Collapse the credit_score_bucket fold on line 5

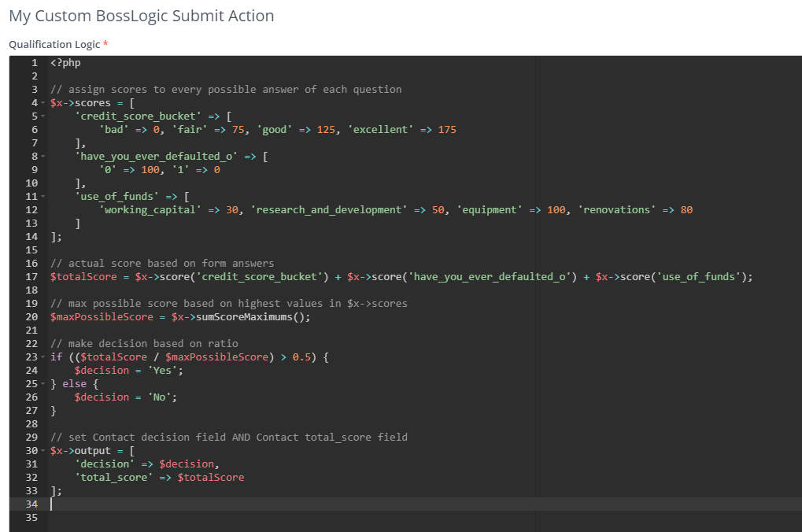coord(43,116)
